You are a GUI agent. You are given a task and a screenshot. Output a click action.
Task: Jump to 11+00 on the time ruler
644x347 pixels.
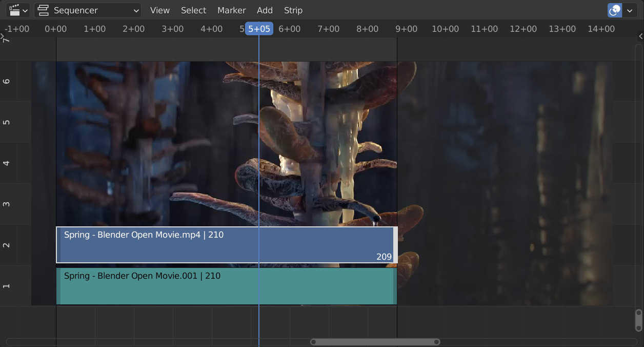pos(485,29)
